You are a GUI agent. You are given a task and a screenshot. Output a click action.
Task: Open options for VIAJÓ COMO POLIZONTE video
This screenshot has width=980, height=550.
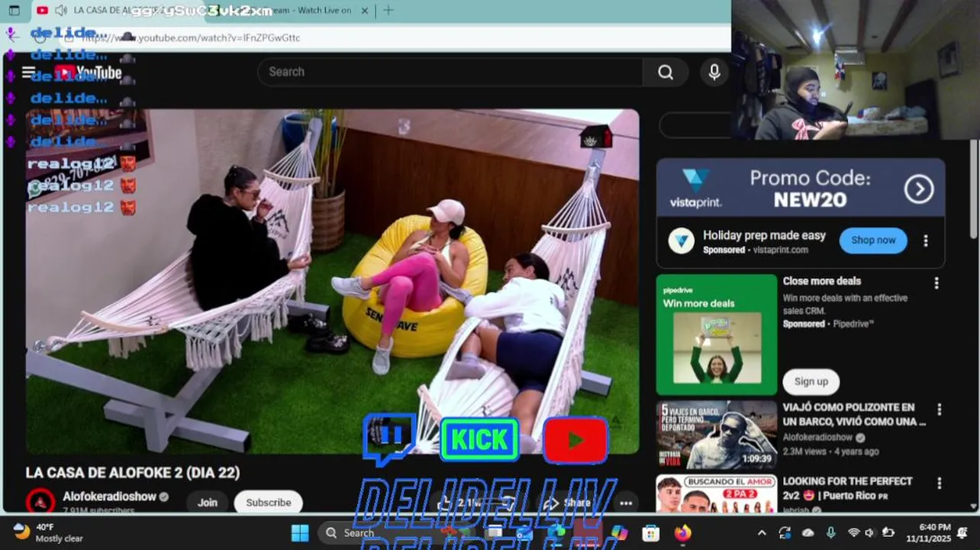coord(940,409)
